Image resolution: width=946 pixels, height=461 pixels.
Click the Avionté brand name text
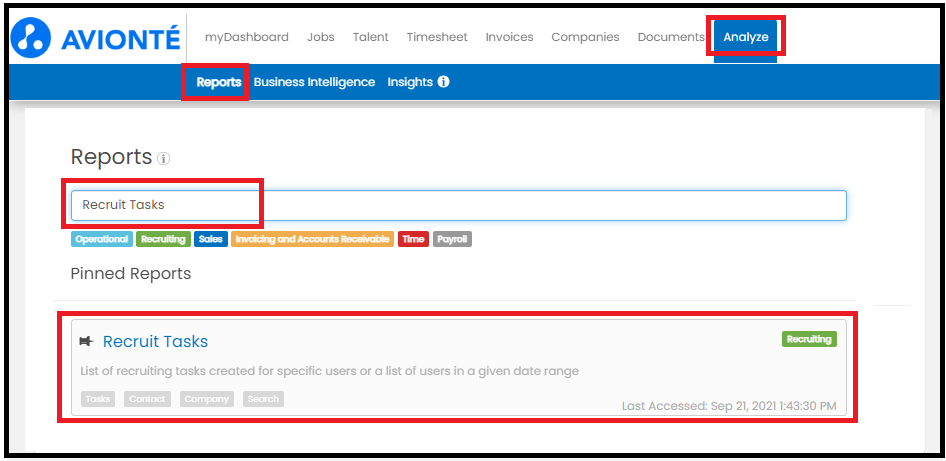click(x=121, y=39)
